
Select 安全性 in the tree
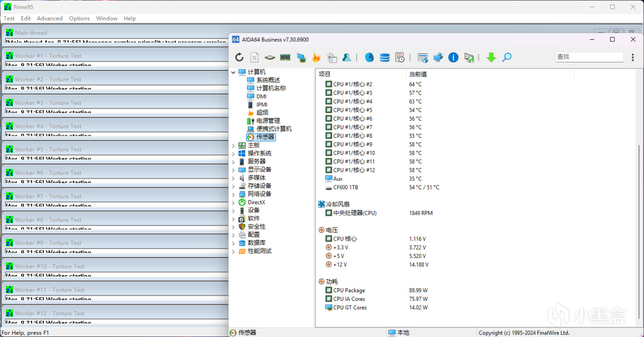pyautogui.click(x=257, y=226)
